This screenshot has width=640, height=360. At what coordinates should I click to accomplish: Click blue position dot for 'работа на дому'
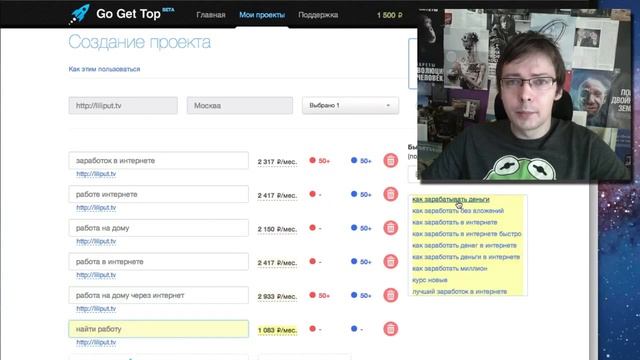(x=354, y=228)
